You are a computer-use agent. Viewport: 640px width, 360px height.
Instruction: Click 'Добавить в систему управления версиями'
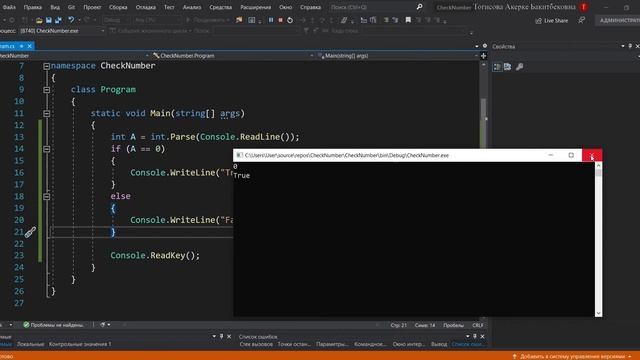[x=571, y=356]
